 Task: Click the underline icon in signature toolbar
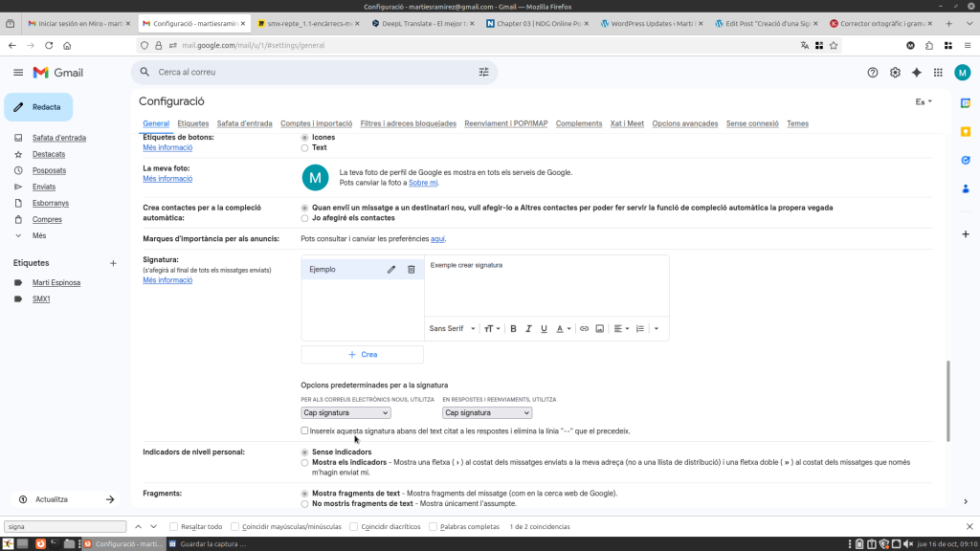[544, 329]
